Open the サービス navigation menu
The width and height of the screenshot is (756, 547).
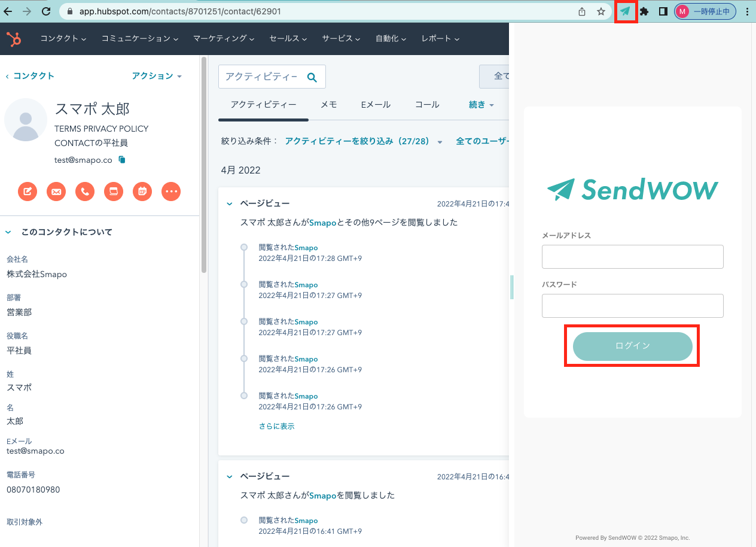pyautogui.click(x=341, y=38)
